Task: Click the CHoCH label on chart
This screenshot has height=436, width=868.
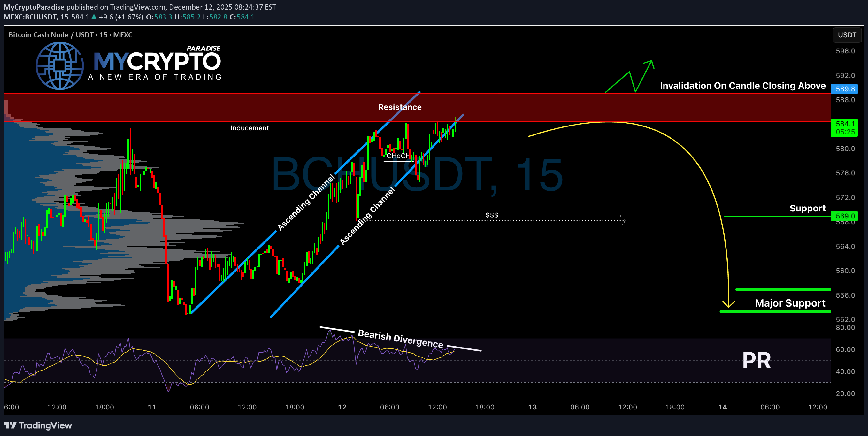Action: pos(397,156)
